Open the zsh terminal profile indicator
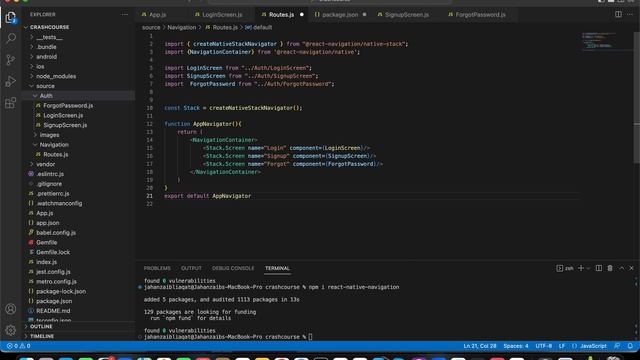640x360 pixels. (565, 268)
